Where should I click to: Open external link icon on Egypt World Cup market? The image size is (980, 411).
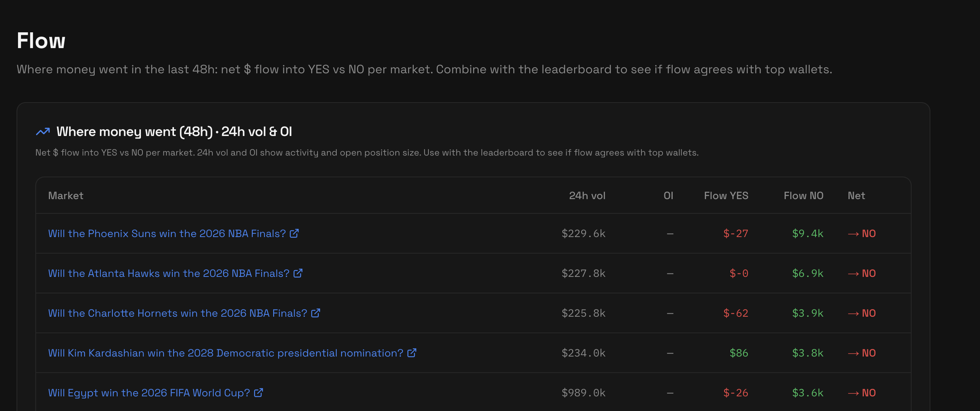259,393
